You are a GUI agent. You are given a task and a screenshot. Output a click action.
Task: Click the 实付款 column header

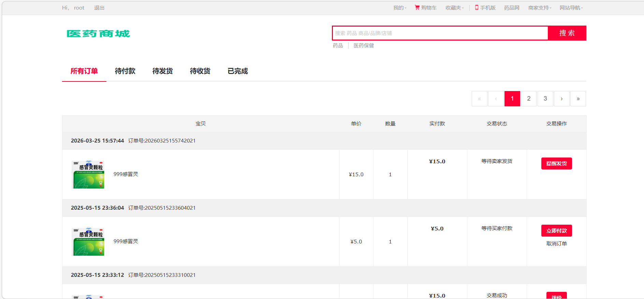coord(437,124)
